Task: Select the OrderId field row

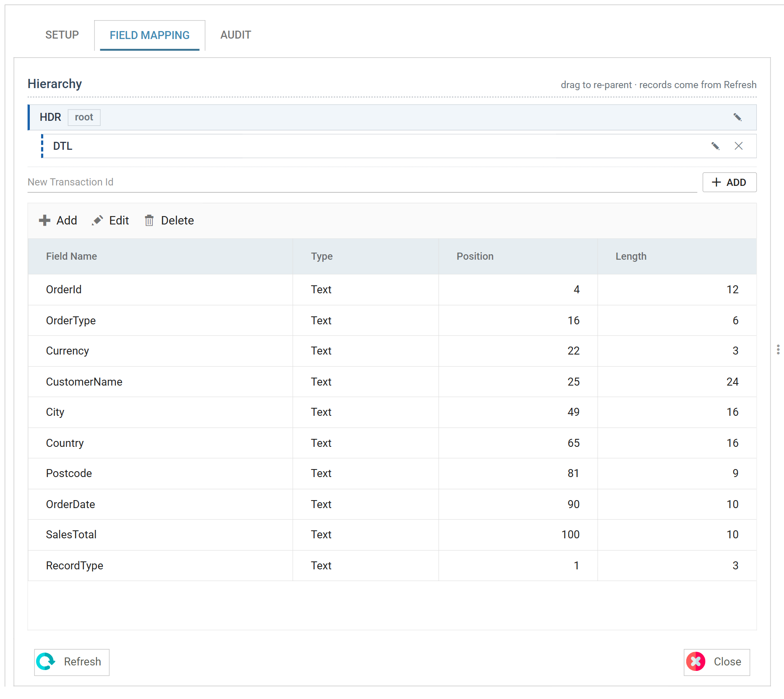Action: [x=392, y=290]
